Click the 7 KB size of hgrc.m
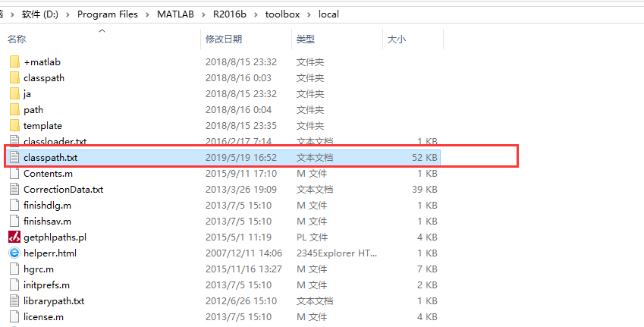Image resolution: width=644 pixels, height=327 pixels. pyautogui.click(x=428, y=269)
